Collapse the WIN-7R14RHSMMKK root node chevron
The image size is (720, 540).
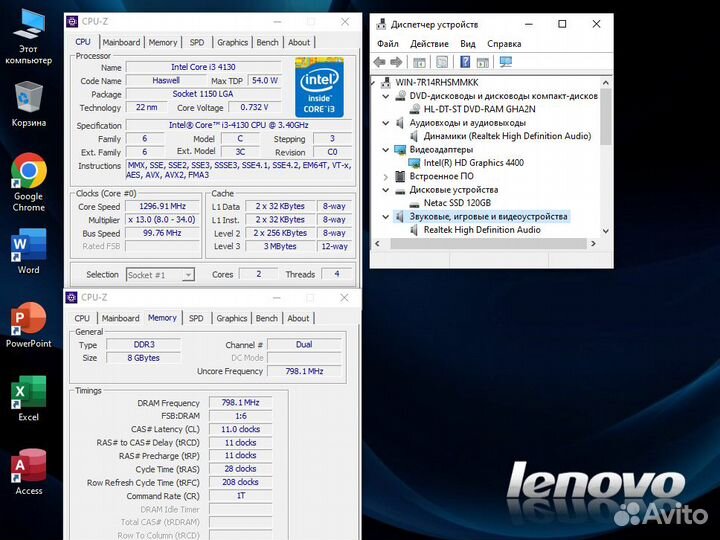pos(373,83)
